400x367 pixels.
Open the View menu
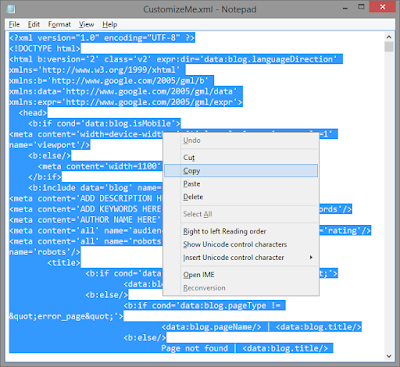click(x=86, y=24)
